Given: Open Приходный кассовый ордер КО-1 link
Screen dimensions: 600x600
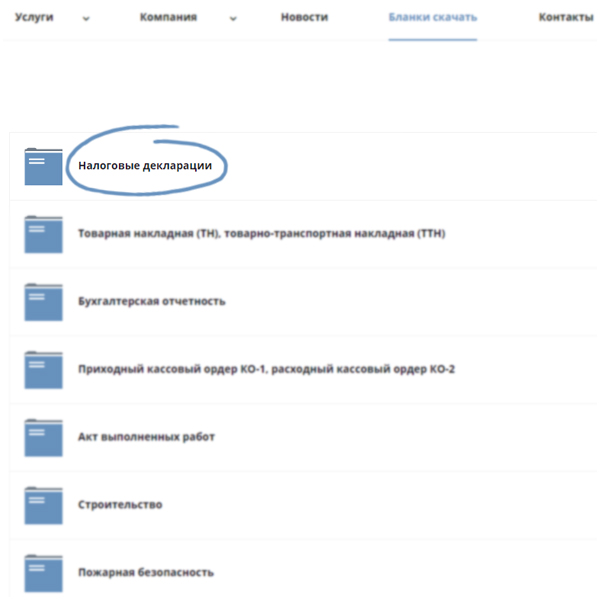Looking at the screenshot, I should pyautogui.click(x=266, y=369).
